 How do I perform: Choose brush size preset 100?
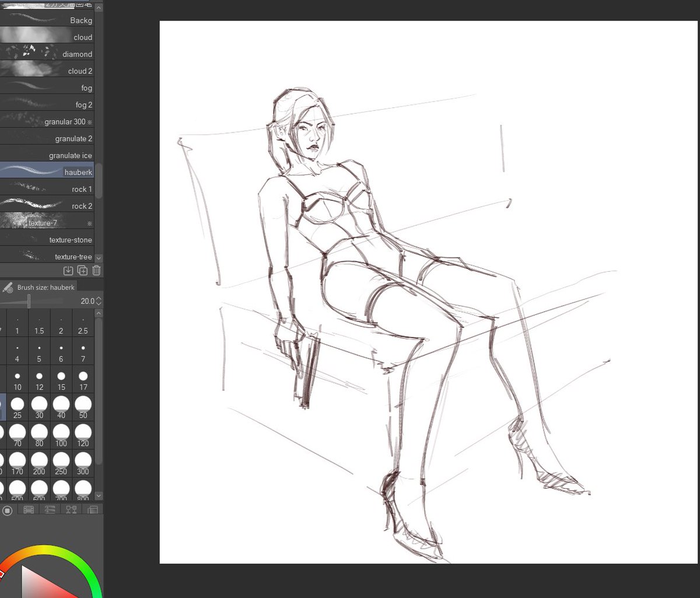click(x=61, y=436)
